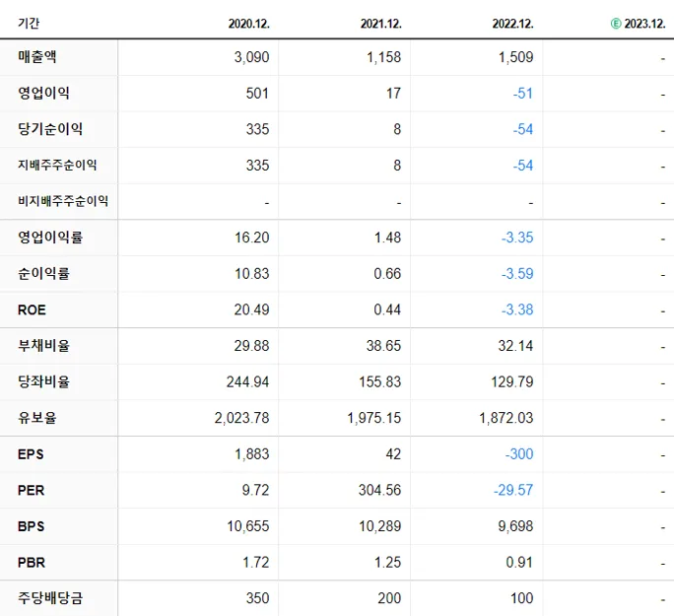The image size is (674, 616).
Task: Click the 영업이익 row label
Action: point(43,93)
